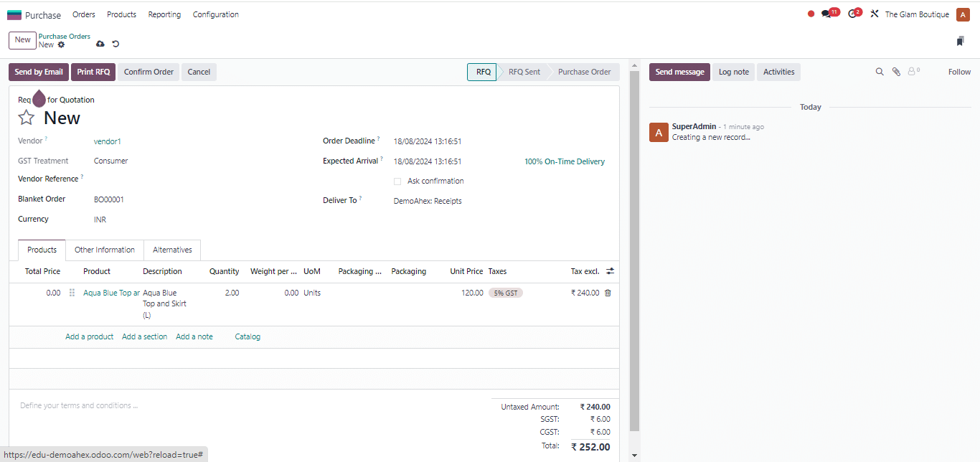Delete the Aqua Blue product line
Screen dimensions: 980x462
coord(608,293)
